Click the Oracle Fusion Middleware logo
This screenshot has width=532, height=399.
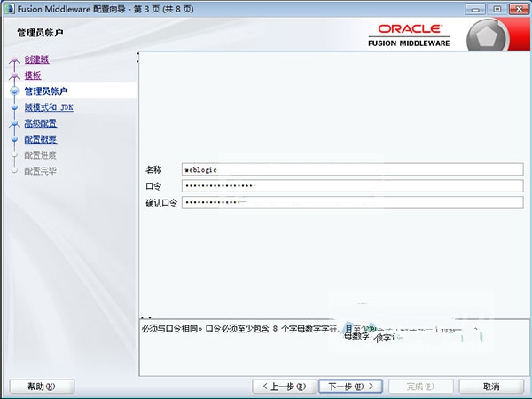click(x=409, y=35)
